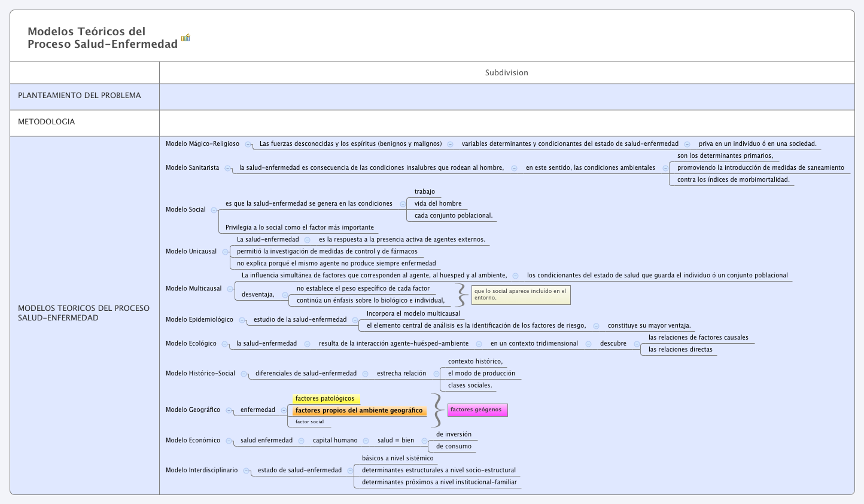864x504 pixels.
Task: Collapse the 'capital humano' node
Action: pyautogui.click(x=366, y=441)
